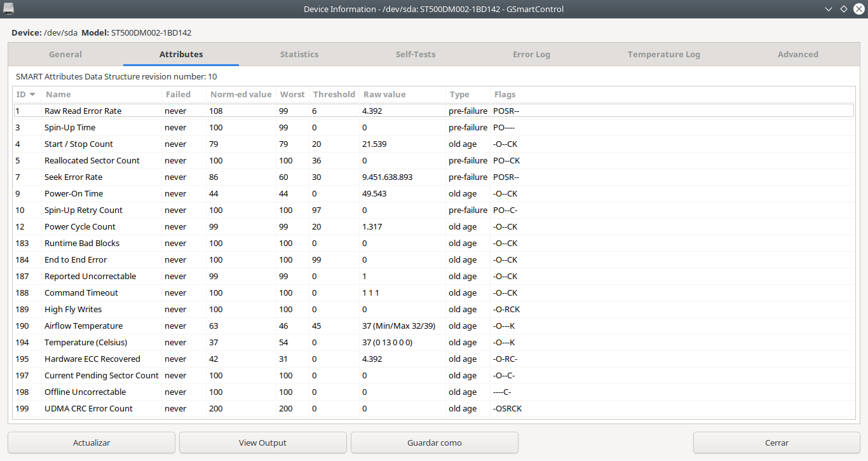The image size is (868, 461).
Task: Open the Temperature Log tab
Action: pos(664,54)
